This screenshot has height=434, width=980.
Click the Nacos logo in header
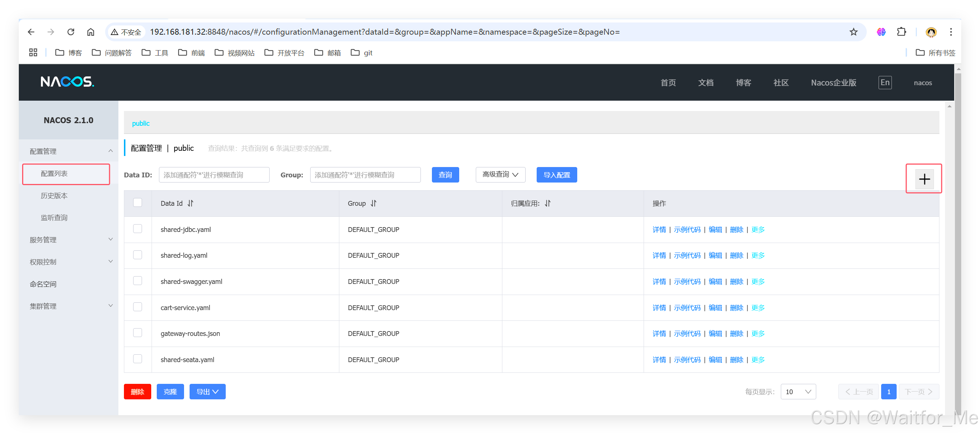pos(67,82)
